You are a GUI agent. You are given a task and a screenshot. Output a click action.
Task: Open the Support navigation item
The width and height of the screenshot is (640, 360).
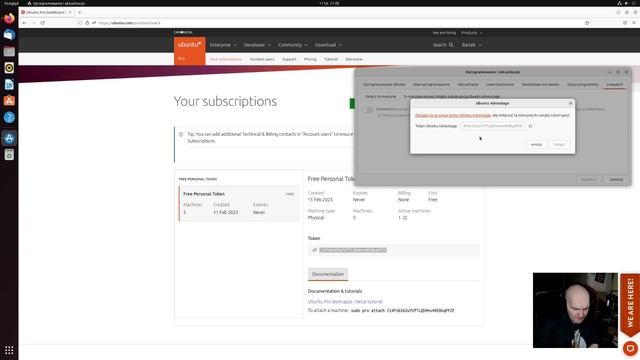289,59
